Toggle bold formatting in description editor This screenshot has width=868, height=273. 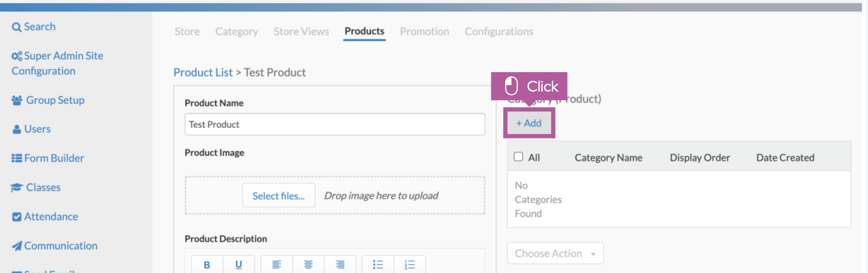207,265
